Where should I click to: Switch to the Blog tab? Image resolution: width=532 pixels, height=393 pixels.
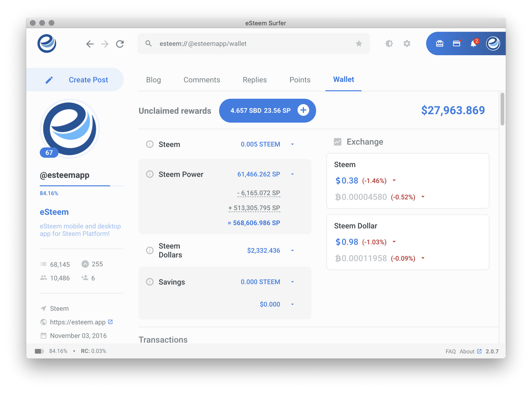153,80
